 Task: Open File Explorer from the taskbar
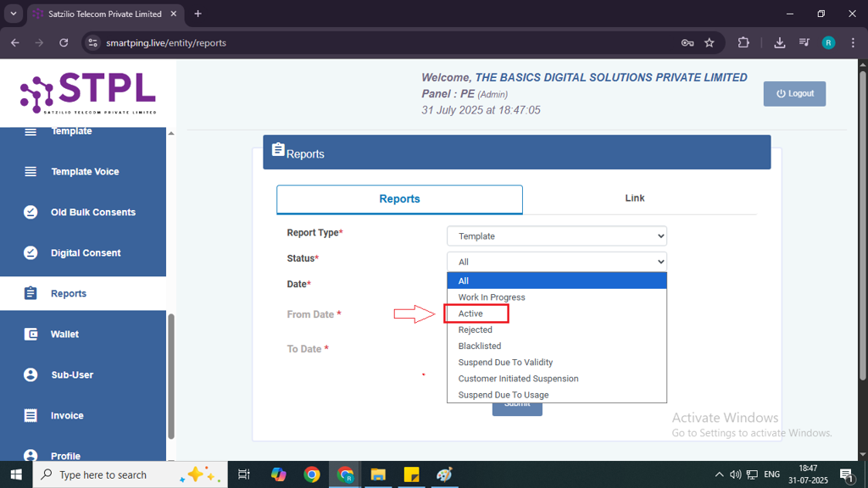click(x=378, y=474)
